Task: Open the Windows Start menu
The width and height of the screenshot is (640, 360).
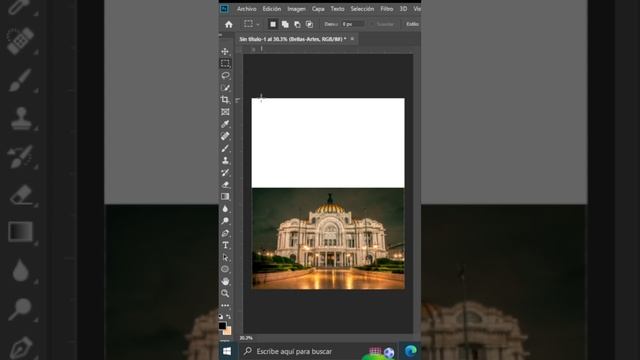Action: [227, 351]
